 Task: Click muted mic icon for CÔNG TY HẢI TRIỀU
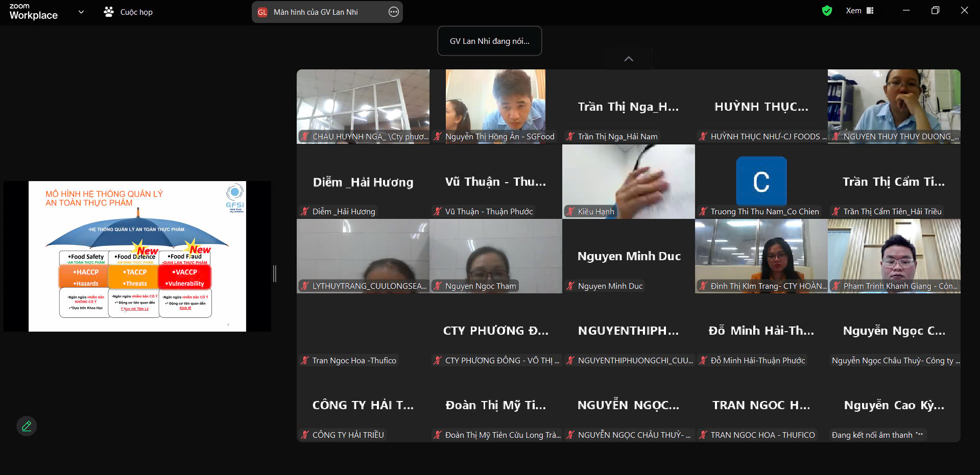point(305,435)
